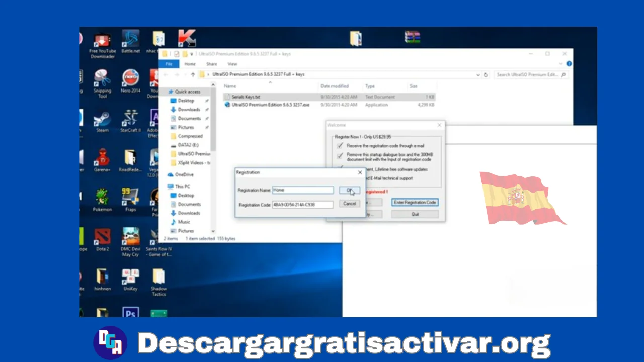Open the File tab in Explorer
This screenshot has width=644, height=362.
pos(169,64)
